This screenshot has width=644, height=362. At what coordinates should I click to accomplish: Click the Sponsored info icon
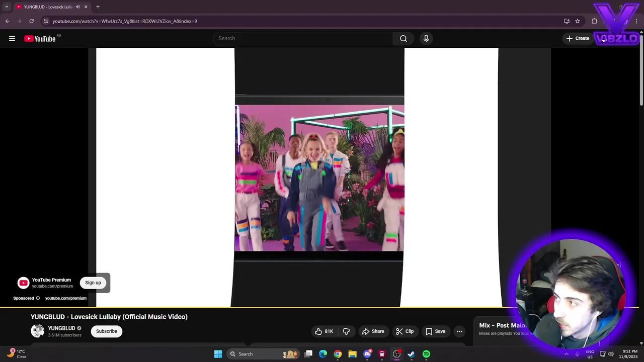click(x=38, y=298)
